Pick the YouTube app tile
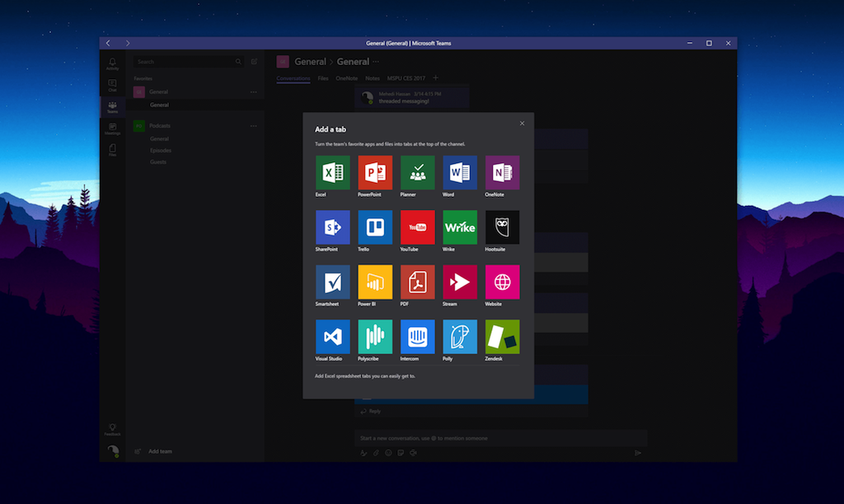 coord(418,227)
